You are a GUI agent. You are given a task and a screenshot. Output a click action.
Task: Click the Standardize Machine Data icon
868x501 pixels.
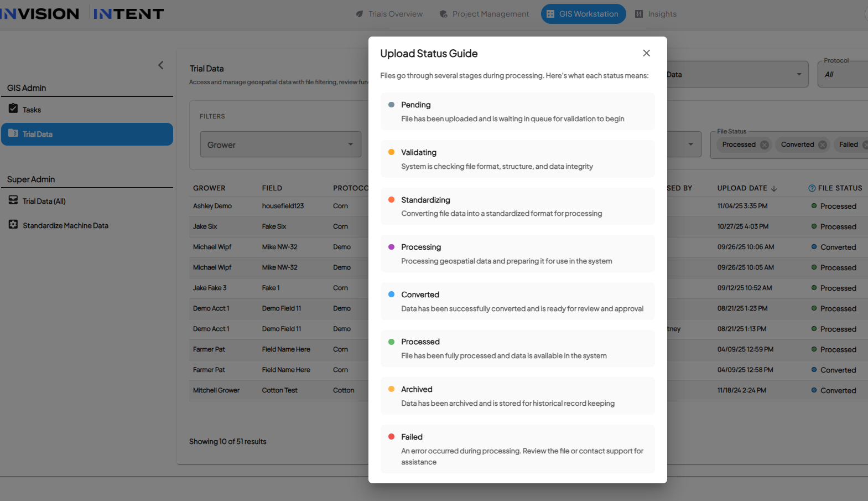(13, 225)
